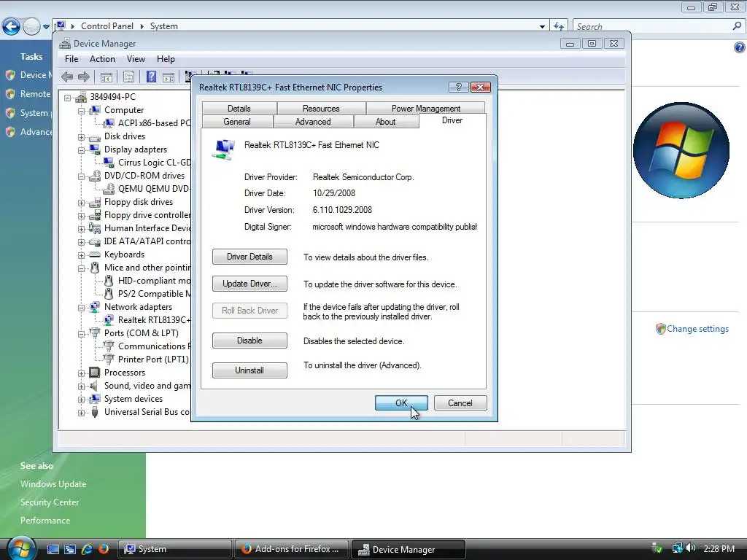Click the dialog's question mark help button
747x560 pixels.
click(x=458, y=87)
